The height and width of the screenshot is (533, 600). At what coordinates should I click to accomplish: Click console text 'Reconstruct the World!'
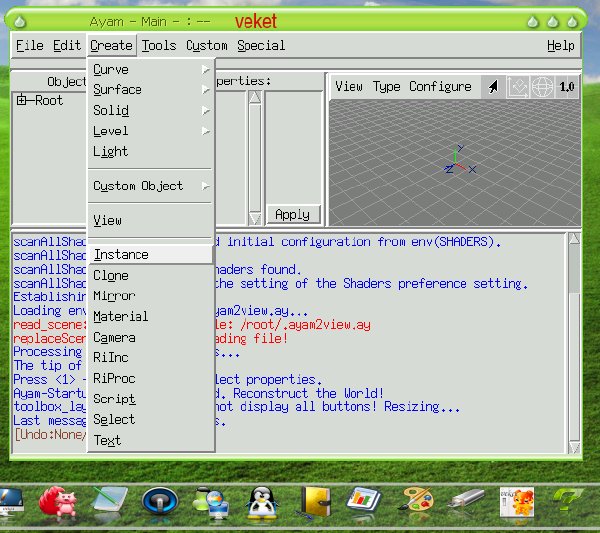point(308,393)
